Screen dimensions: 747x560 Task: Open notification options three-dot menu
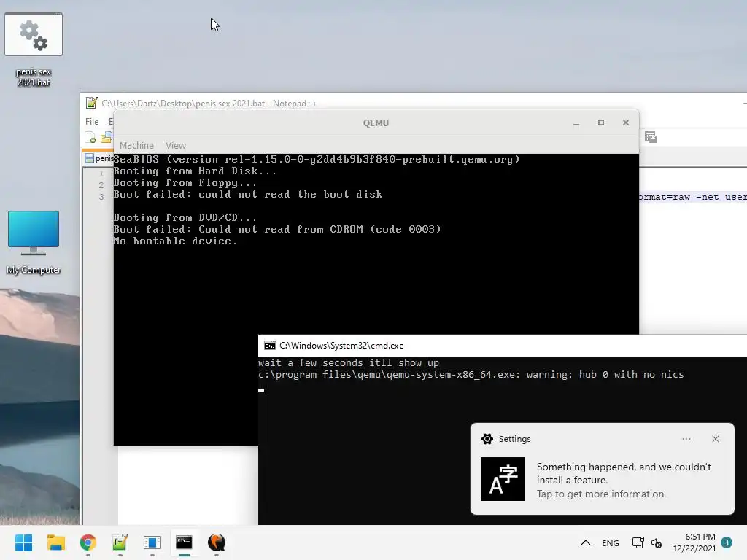686,439
